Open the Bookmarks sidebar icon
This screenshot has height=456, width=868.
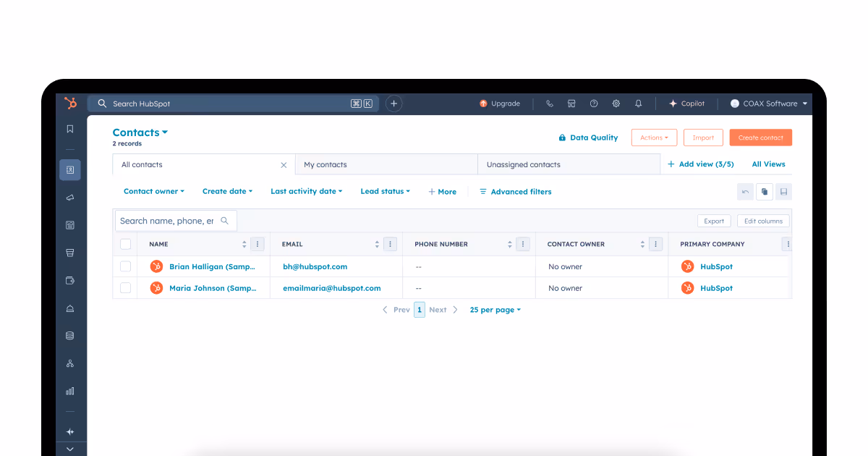[x=70, y=129]
